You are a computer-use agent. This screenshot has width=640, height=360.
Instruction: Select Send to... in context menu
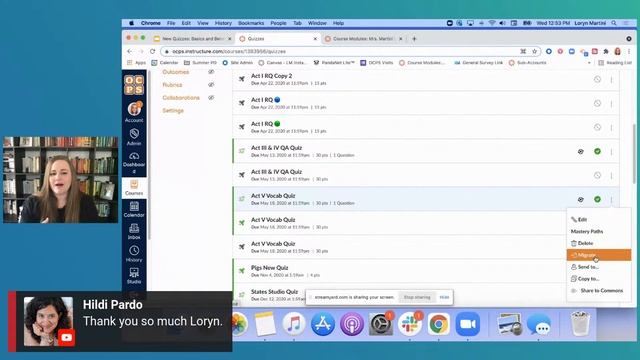click(599, 267)
